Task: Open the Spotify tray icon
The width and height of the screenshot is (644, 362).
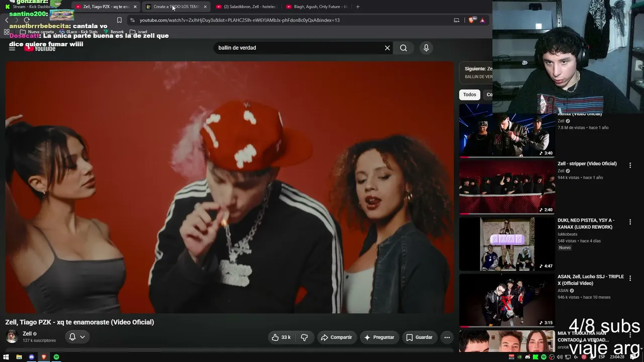Action: [543, 357]
